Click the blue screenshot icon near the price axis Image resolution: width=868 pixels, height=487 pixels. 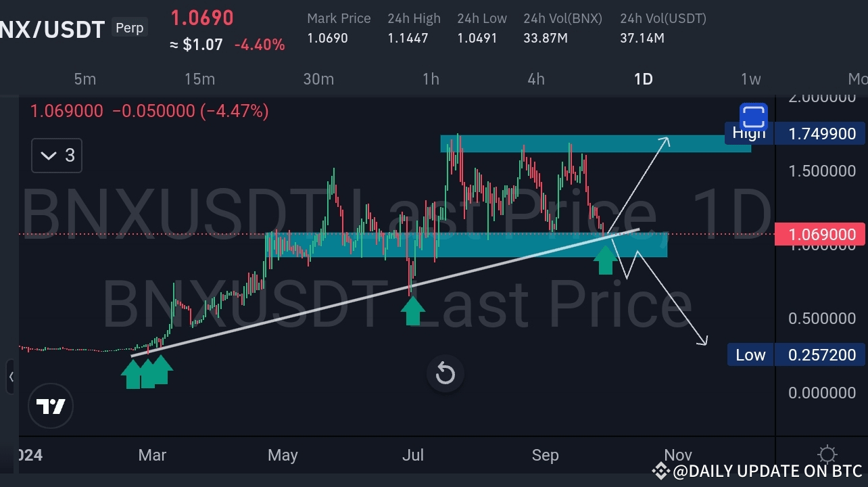pyautogui.click(x=752, y=116)
